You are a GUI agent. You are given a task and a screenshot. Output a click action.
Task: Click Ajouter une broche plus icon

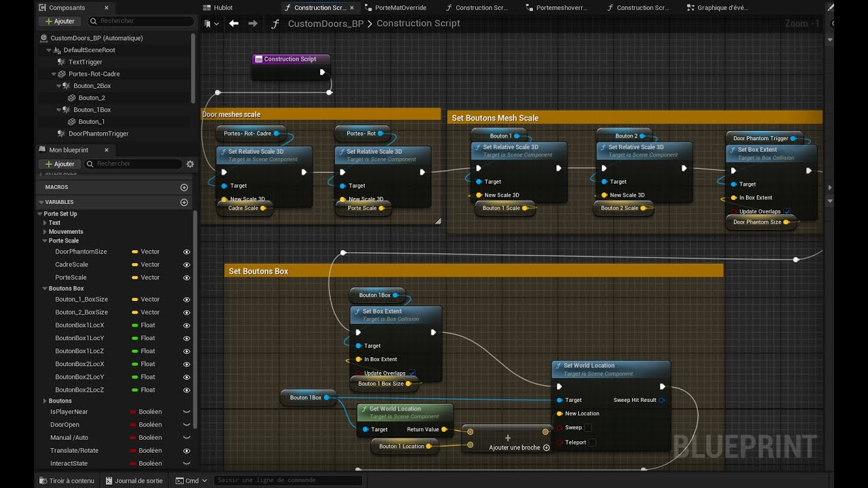click(x=547, y=447)
